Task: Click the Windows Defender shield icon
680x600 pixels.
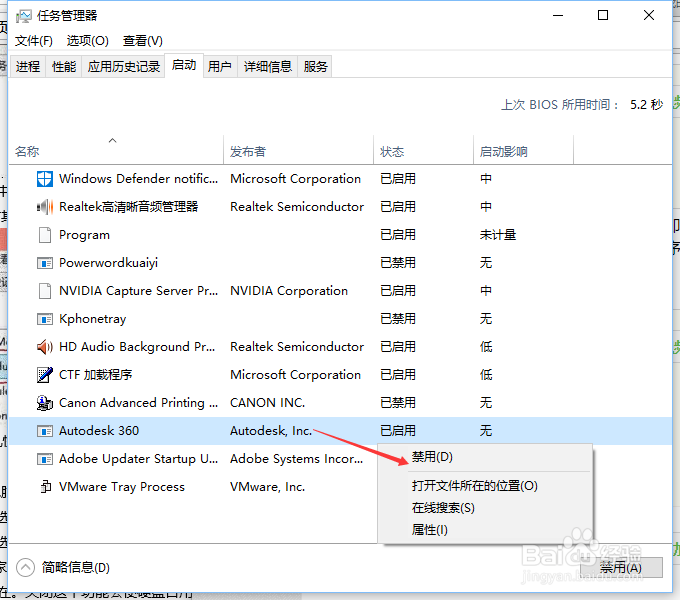Action: pyautogui.click(x=45, y=179)
